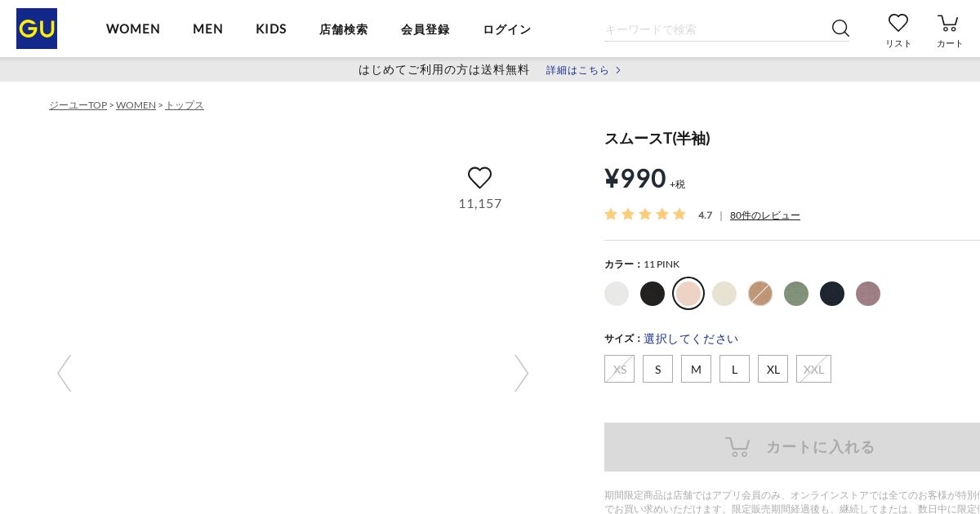Screen dimensions: 980x514
Task: Open WOMEN navigation menu
Action: (133, 29)
